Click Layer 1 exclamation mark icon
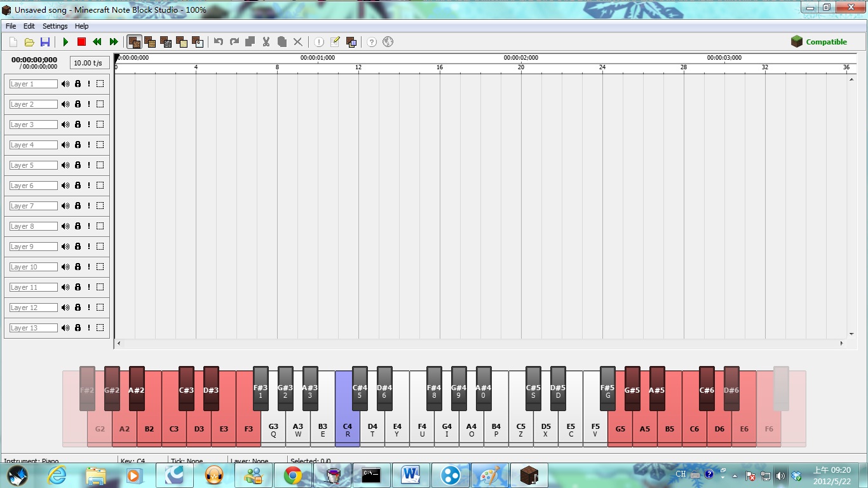The height and width of the screenshot is (488, 868). [x=89, y=84]
